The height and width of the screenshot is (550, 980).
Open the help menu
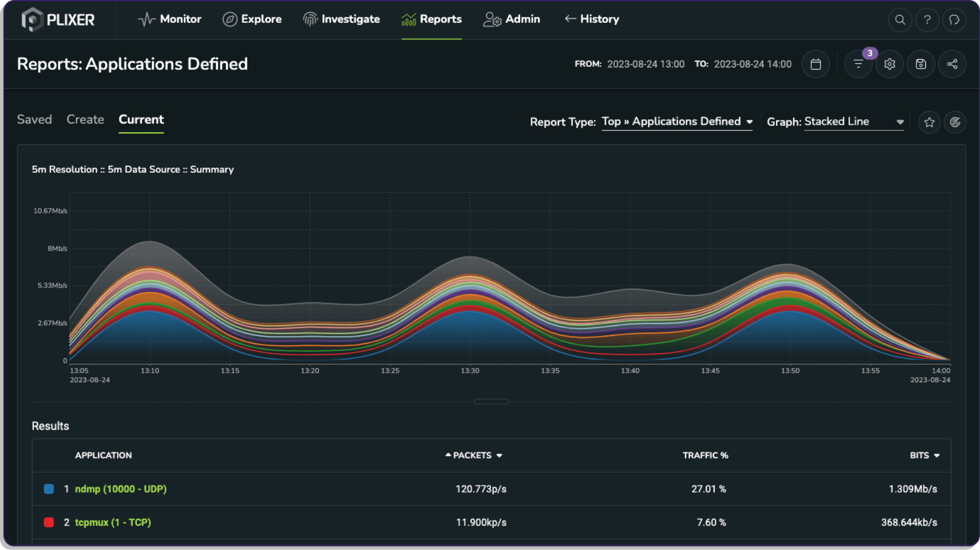pos(927,20)
